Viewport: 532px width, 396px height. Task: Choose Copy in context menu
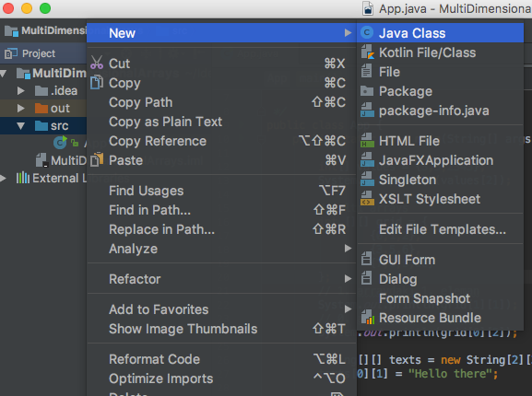click(221, 83)
